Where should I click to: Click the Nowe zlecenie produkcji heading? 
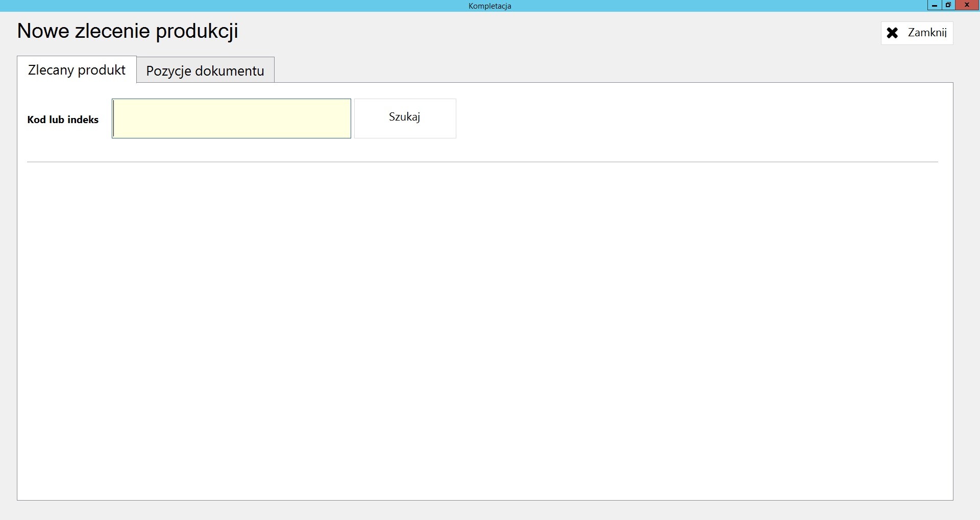click(x=128, y=31)
